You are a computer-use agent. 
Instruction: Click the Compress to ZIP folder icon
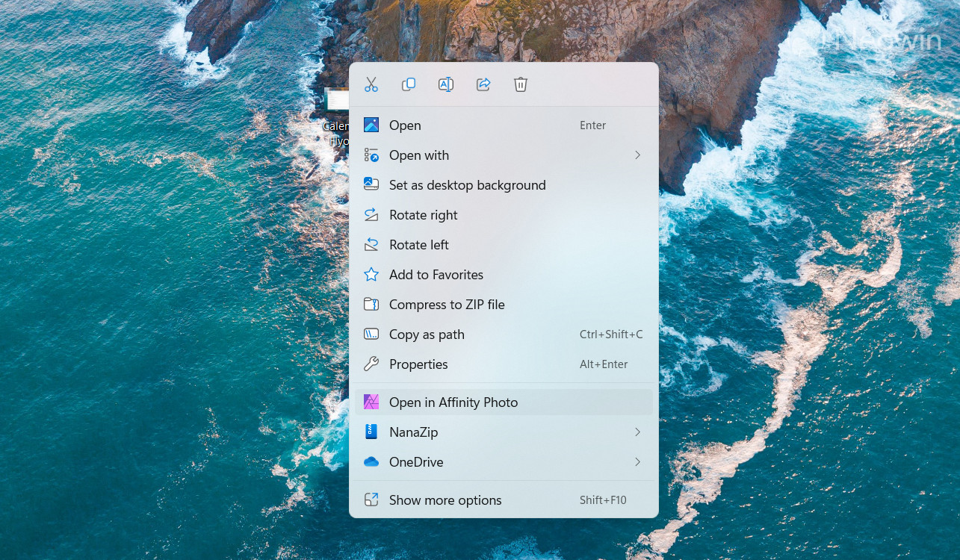371,305
